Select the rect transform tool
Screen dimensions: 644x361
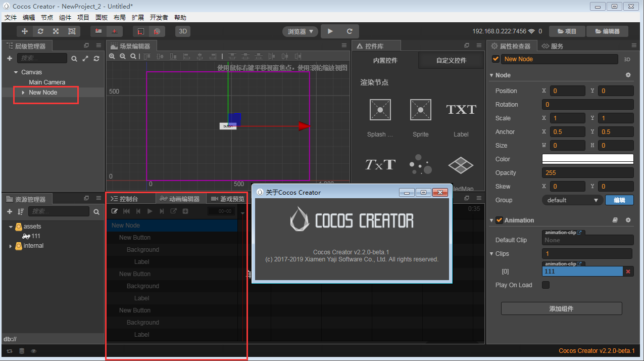point(71,31)
